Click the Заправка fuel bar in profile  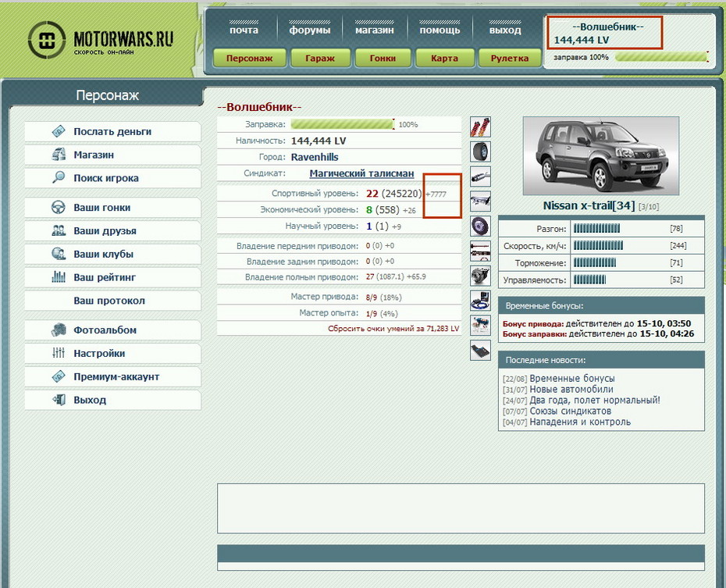343,124
